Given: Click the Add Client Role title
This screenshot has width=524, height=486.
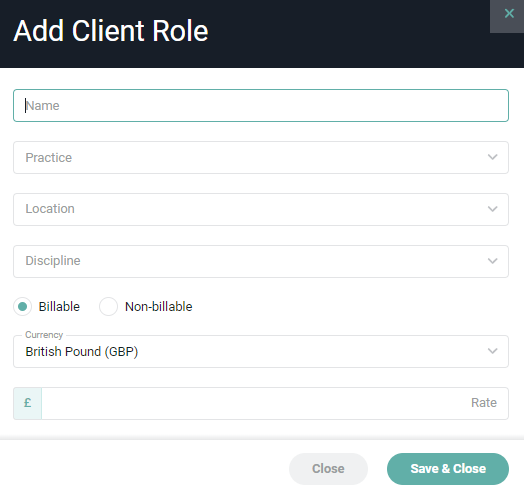Looking at the screenshot, I should [x=111, y=31].
